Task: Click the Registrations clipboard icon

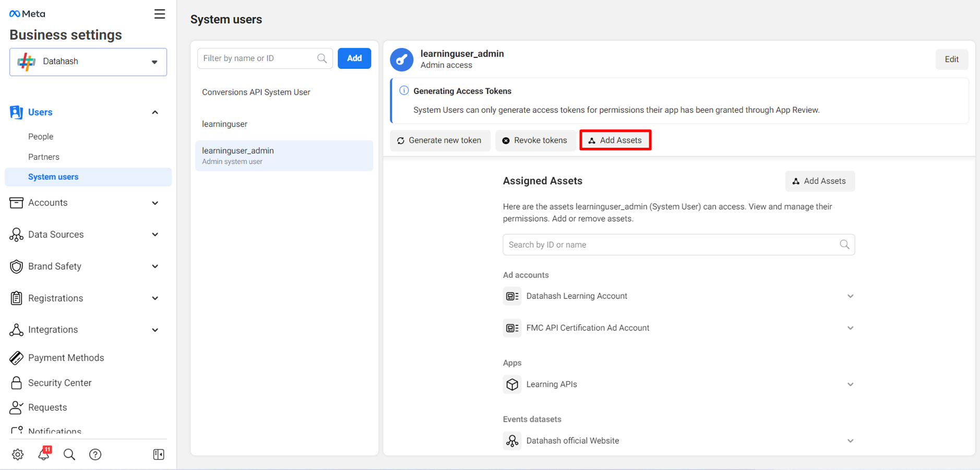Action: (x=16, y=298)
